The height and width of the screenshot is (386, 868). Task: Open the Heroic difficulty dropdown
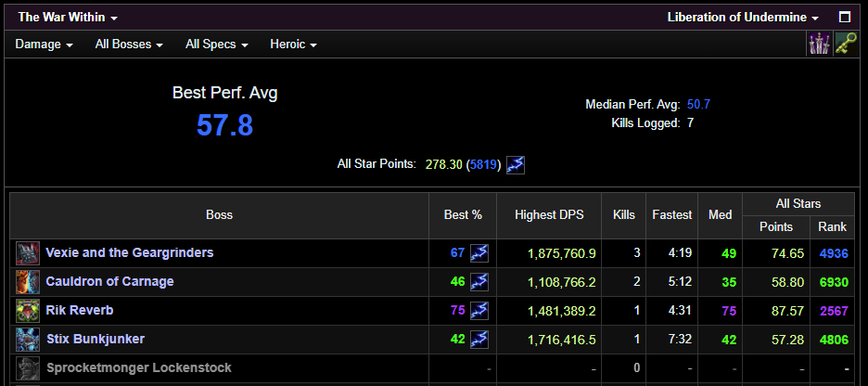click(x=293, y=45)
